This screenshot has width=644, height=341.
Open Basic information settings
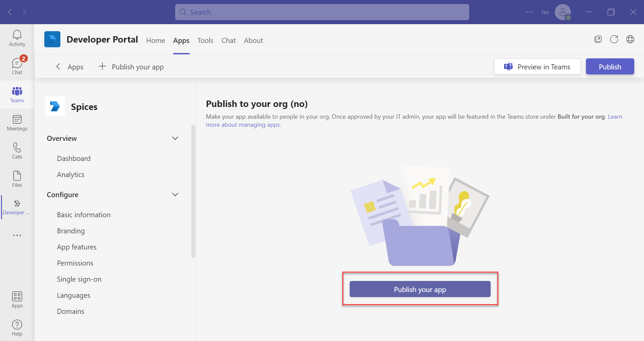[x=84, y=215]
